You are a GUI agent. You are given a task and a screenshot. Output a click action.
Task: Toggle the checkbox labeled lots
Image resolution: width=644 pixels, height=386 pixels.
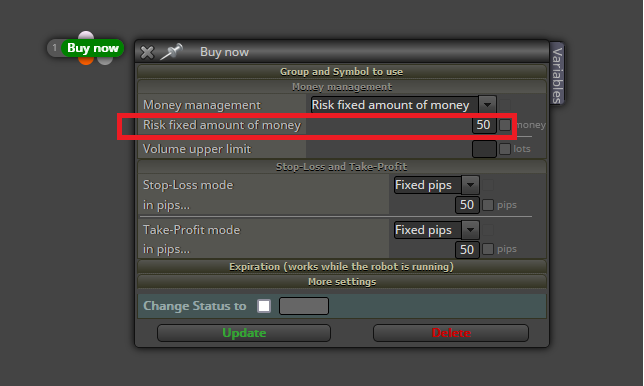(505, 149)
